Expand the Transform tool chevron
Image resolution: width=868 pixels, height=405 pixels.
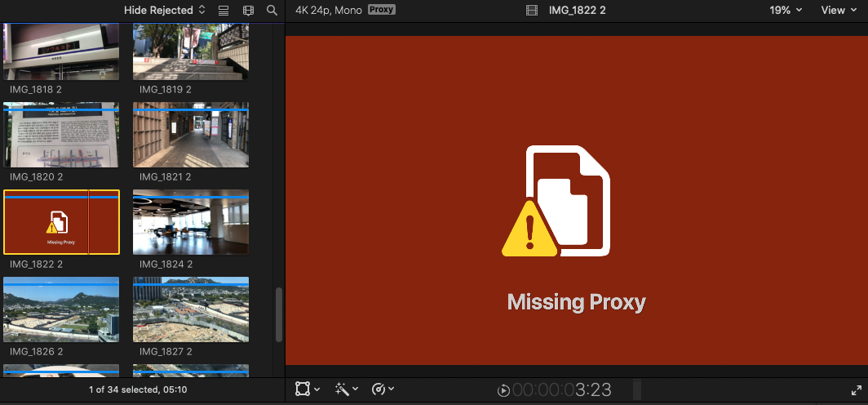click(317, 389)
